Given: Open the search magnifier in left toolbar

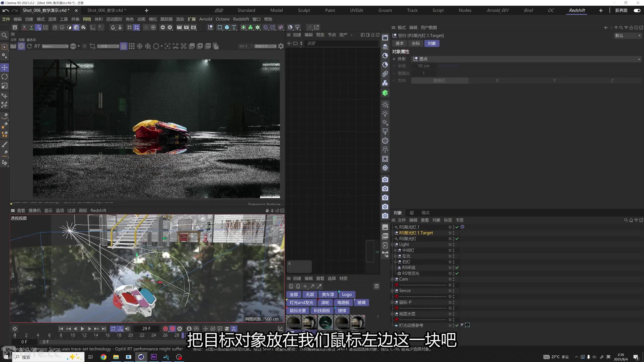Looking at the screenshot, I should click(x=5, y=35).
